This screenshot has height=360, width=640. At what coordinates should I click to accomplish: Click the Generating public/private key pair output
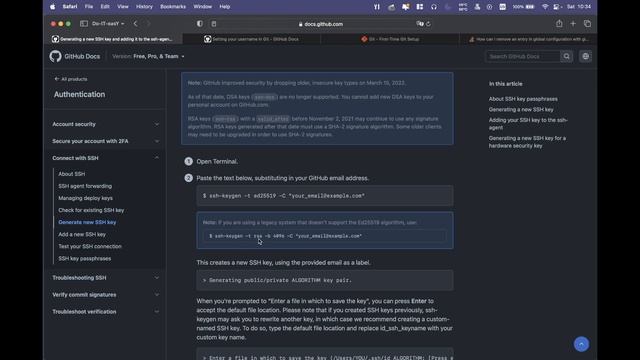coord(324,280)
